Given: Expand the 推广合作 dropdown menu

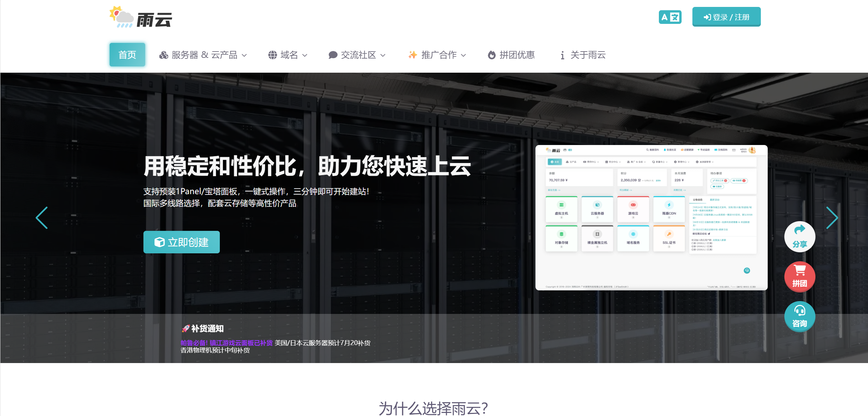Looking at the screenshot, I should 437,55.
